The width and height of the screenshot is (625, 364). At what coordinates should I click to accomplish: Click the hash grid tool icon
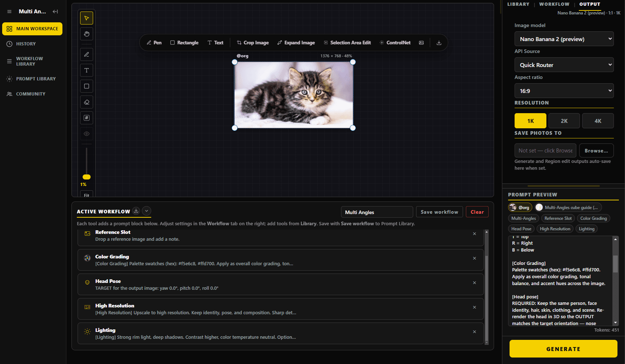(87, 118)
